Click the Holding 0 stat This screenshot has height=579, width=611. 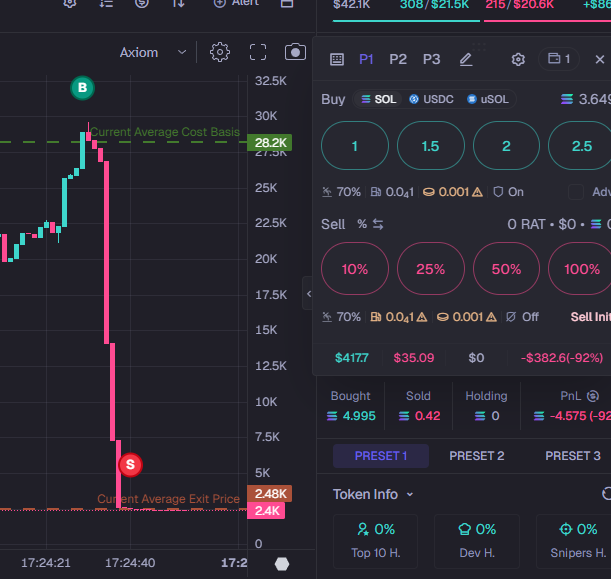tap(486, 406)
